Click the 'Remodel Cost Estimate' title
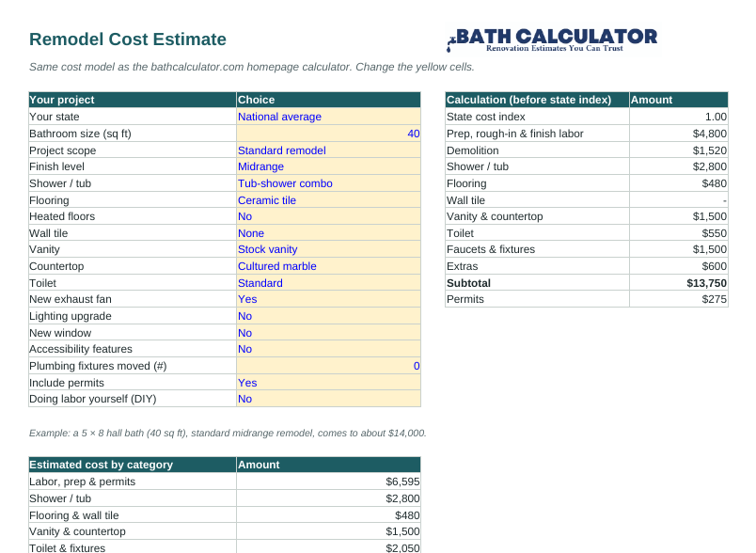The width and height of the screenshot is (756, 553). click(x=128, y=39)
